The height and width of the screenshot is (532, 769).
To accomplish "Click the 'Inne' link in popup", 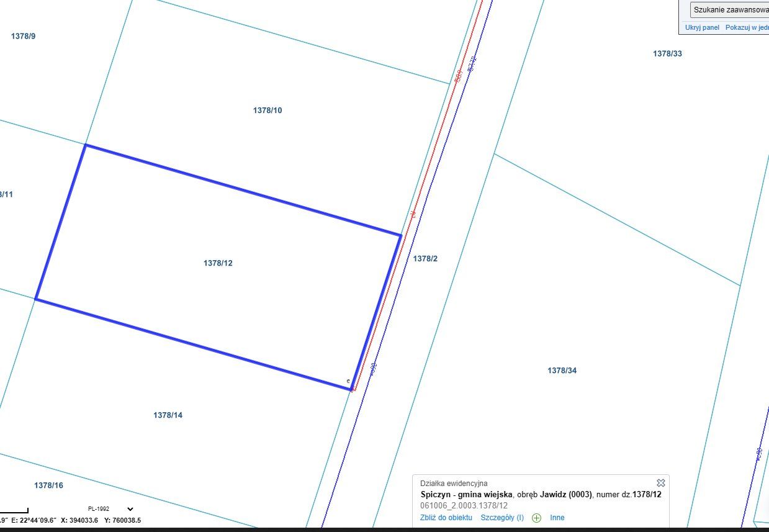I will [557, 518].
